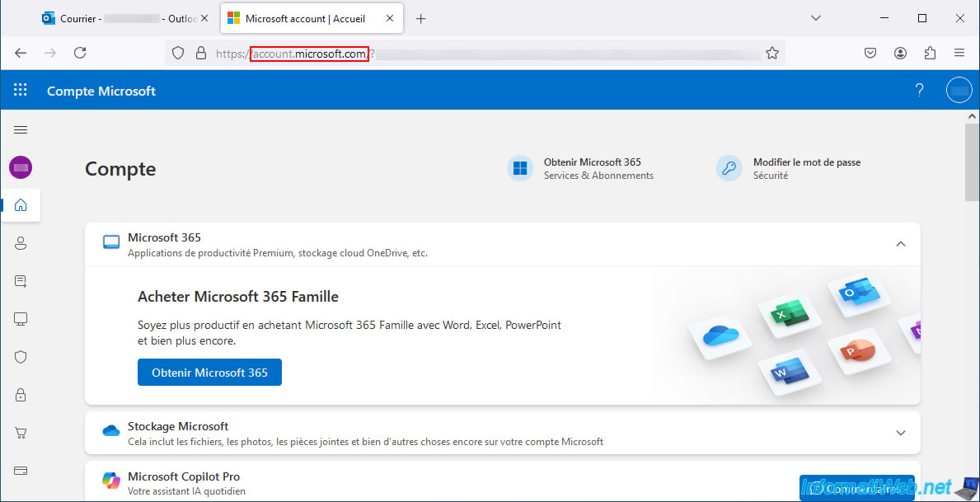
Task: Open a new browser tab
Action: coord(420,19)
